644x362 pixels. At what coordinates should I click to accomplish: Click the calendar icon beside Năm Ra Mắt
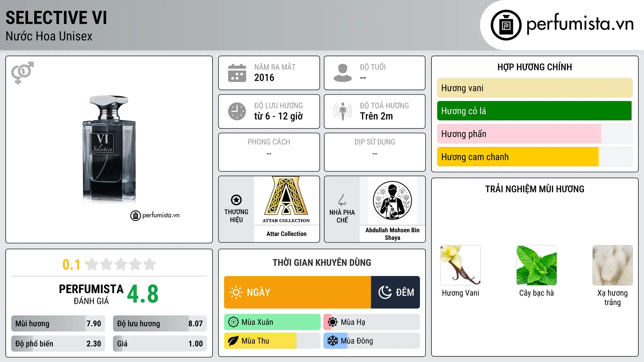(237, 73)
